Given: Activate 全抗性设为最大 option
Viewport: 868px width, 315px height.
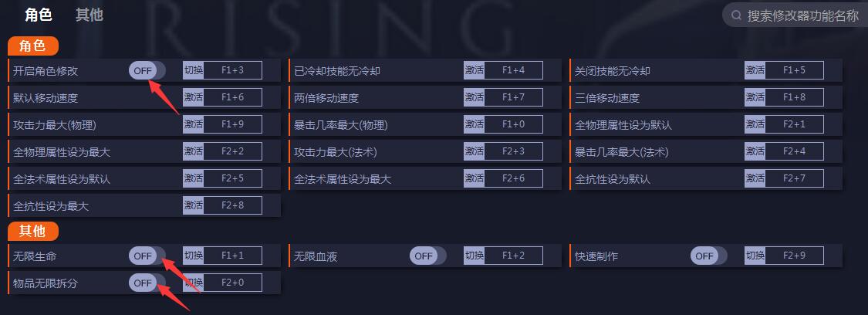Looking at the screenshot, I should tap(193, 206).
